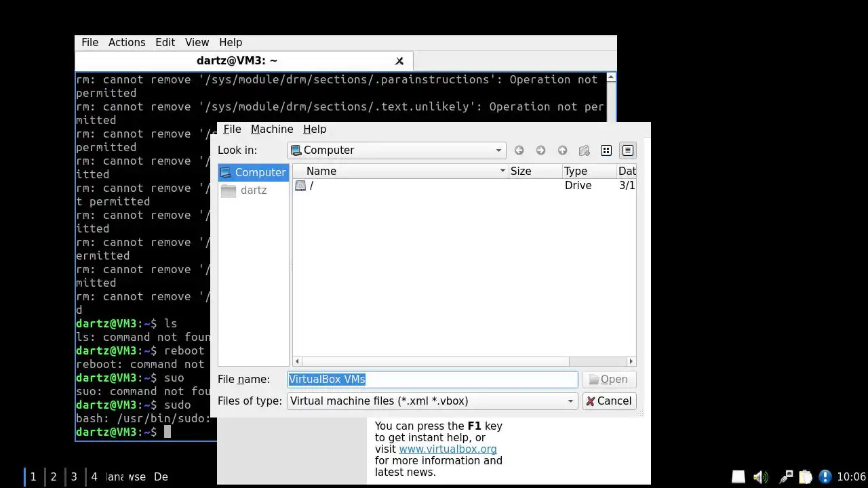Click the horizontal scrollbar in file list

(x=435, y=362)
